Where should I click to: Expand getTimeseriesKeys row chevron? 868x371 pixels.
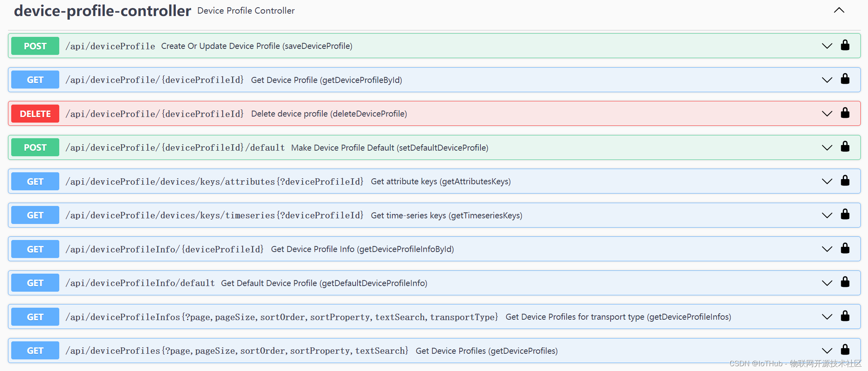(x=827, y=216)
